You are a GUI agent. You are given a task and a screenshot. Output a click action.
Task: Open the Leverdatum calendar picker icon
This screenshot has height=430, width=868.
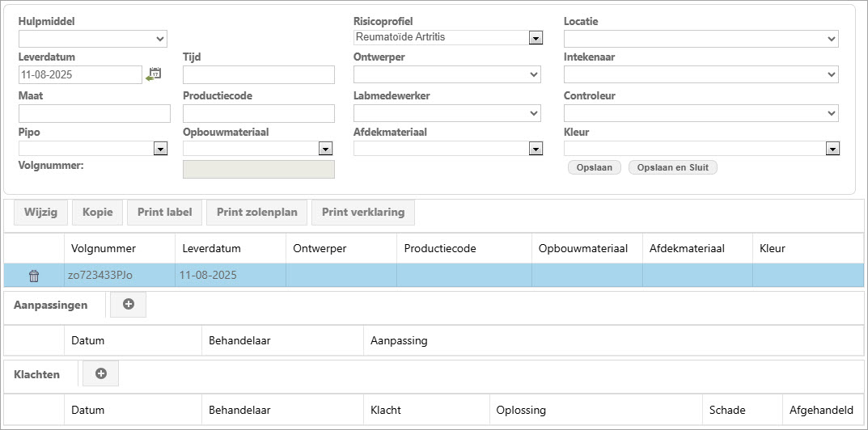[x=154, y=74]
